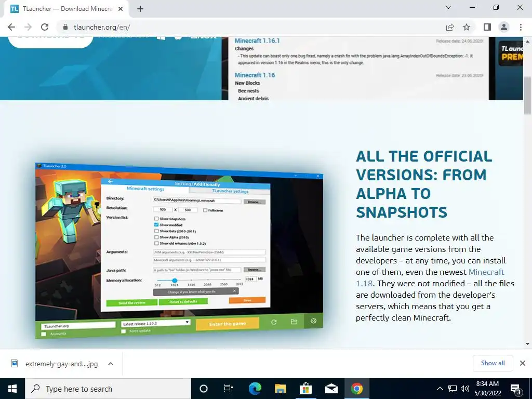Close the TLauncher browser tab

pos(121,9)
